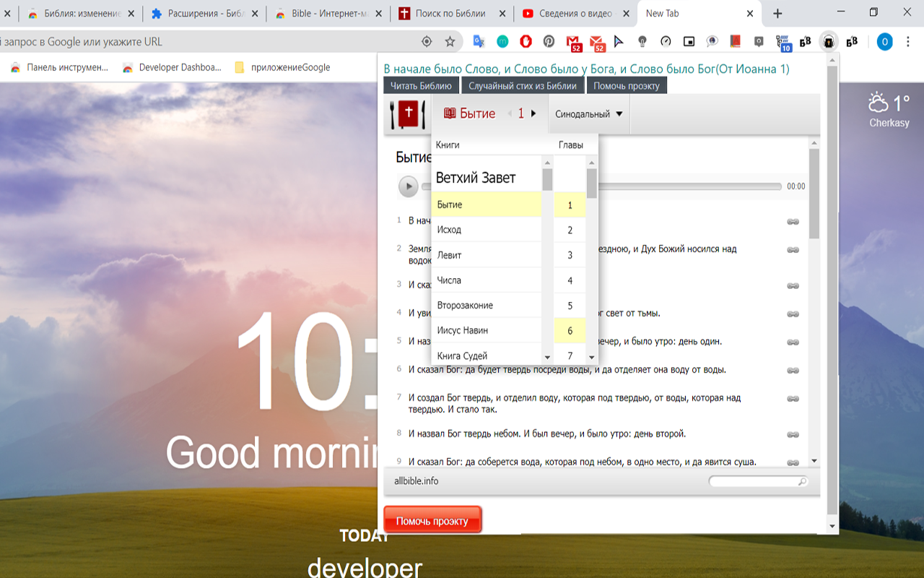924x578 pixels.
Task: Toggle the Бытие book selector dropdown
Action: click(469, 113)
